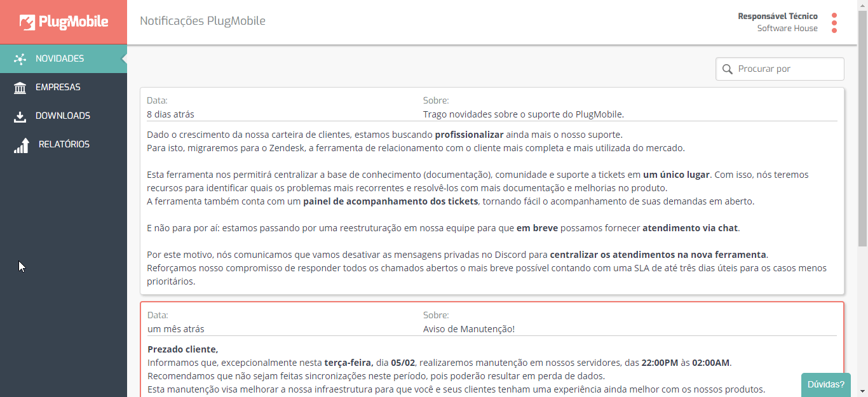The image size is (868, 397).
Task: Click the scrollbar up arrow
Action: tap(862, 5)
